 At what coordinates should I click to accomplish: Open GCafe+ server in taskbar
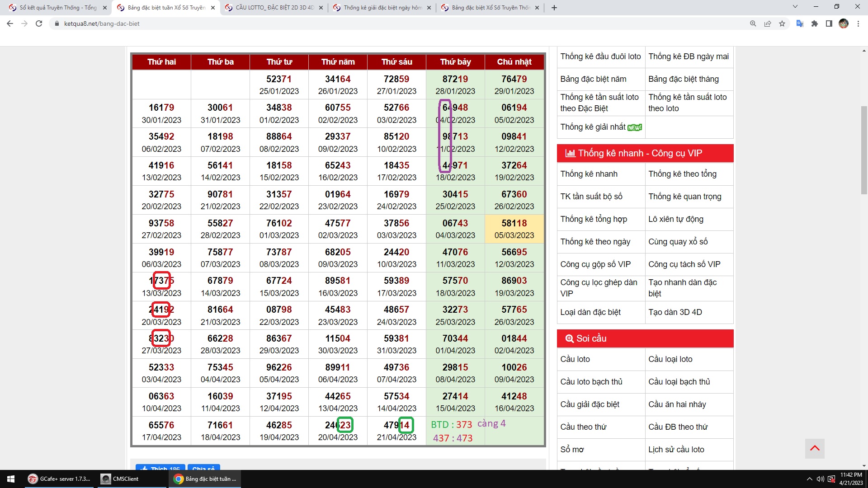tap(60, 479)
